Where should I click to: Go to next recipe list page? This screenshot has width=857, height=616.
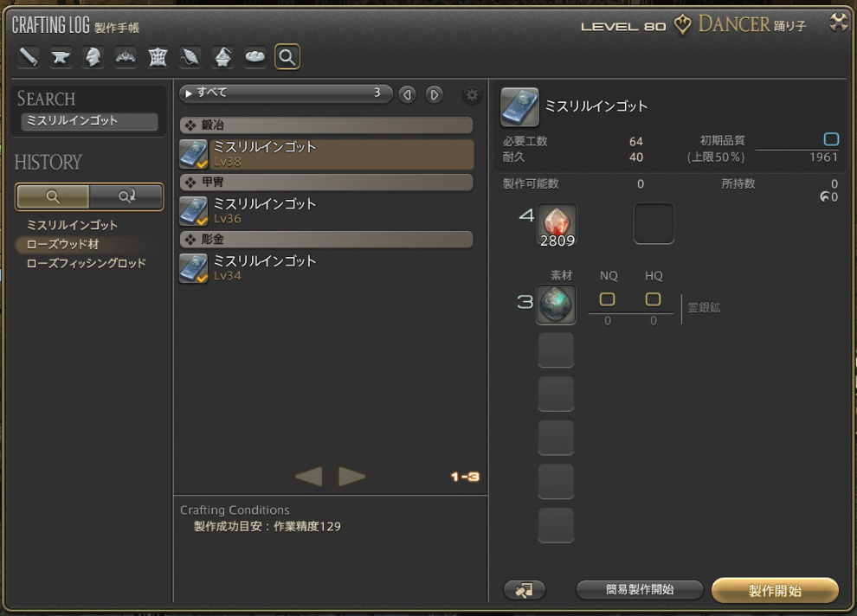pos(352,476)
